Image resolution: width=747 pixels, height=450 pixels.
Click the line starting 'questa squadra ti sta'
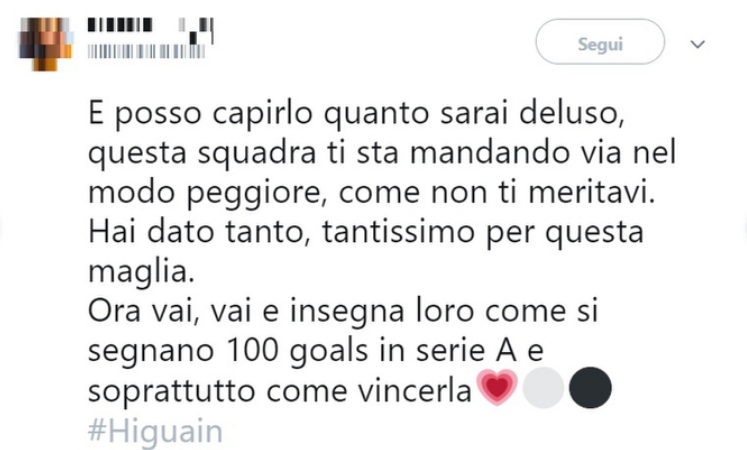(382, 154)
